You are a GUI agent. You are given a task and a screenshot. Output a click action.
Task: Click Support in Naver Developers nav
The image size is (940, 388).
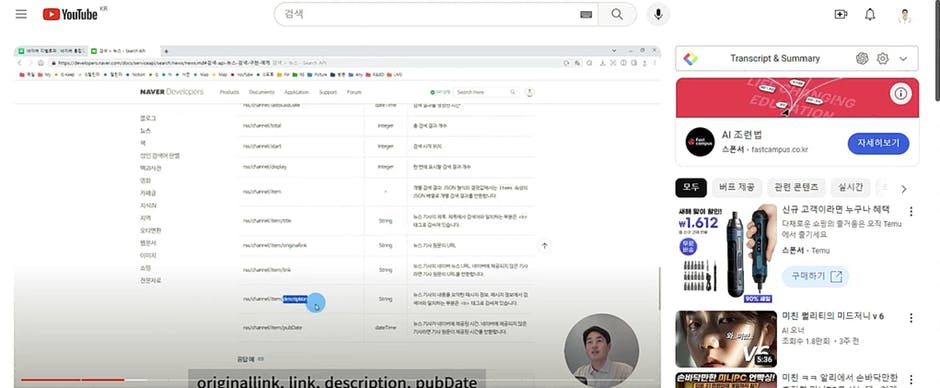328,92
